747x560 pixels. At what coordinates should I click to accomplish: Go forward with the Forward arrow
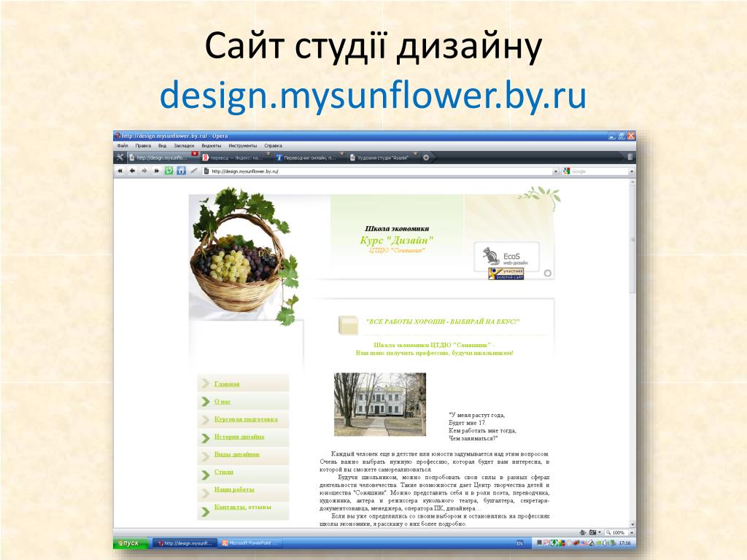144,171
